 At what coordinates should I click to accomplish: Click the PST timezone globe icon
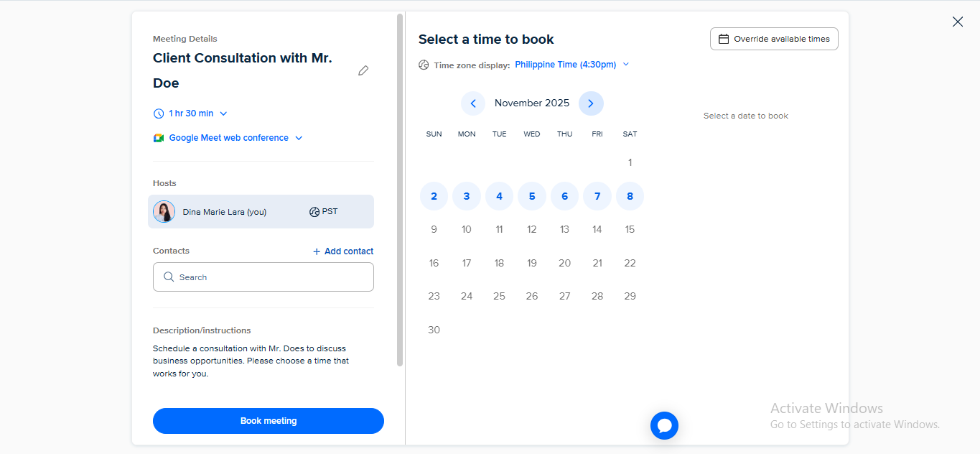click(314, 212)
